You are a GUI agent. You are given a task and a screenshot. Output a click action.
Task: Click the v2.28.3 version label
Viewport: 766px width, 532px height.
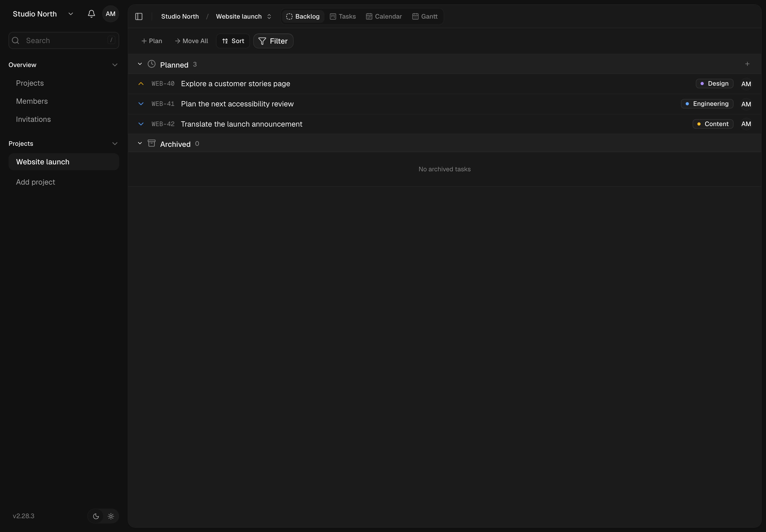[x=24, y=516]
